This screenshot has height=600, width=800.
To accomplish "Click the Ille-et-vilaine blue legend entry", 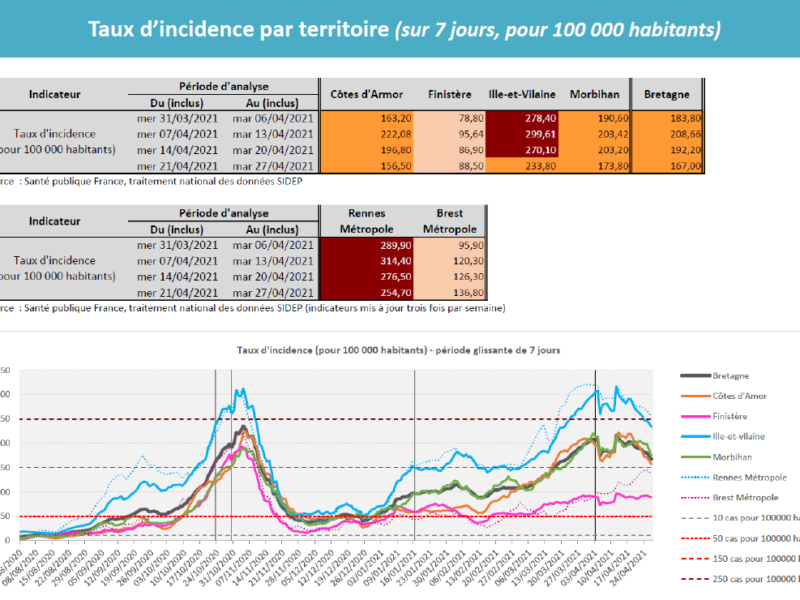I will pyautogui.click(x=742, y=436).
